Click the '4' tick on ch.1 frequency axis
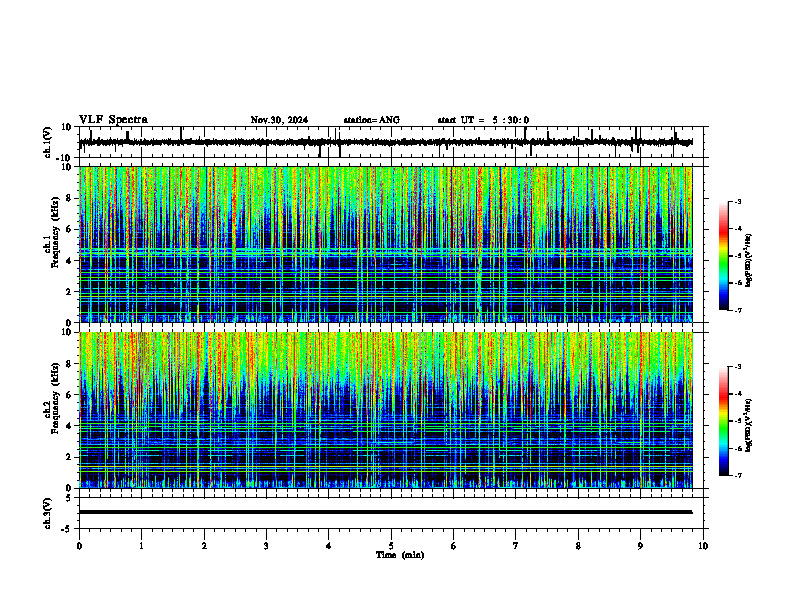Image resolution: width=792 pixels, height=612 pixels. (x=70, y=261)
